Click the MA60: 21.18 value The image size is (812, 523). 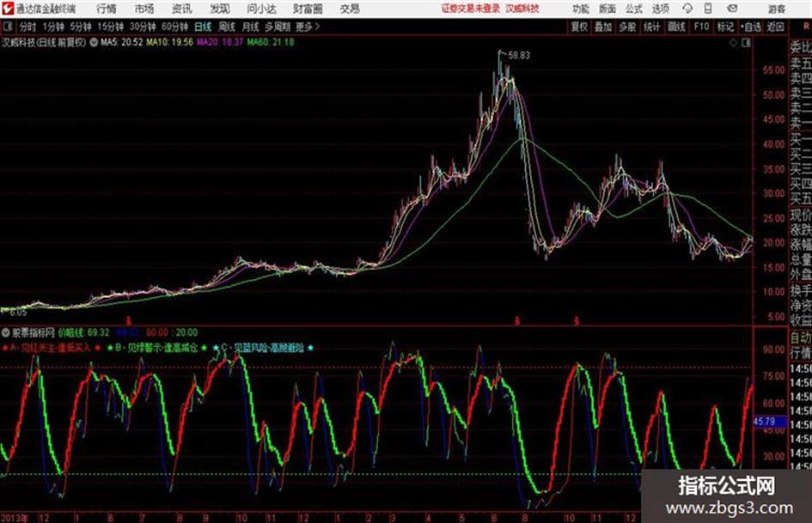(x=271, y=42)
